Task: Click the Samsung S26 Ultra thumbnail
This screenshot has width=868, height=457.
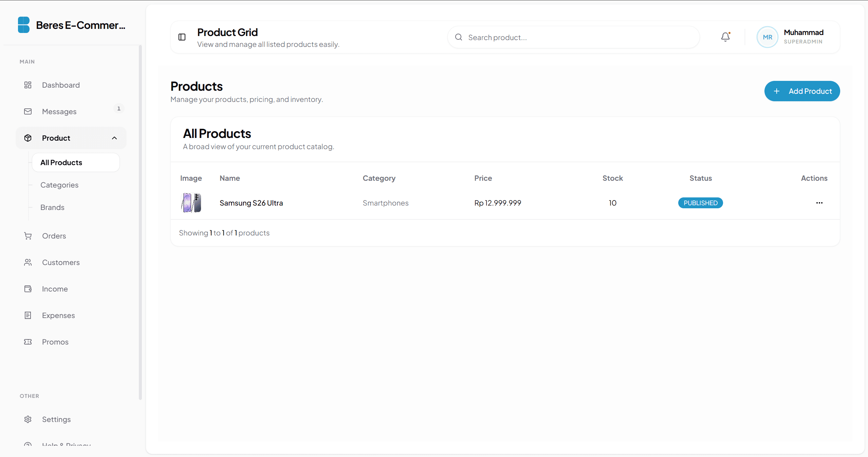Action: pyautogui.click(x=191, y=203)
